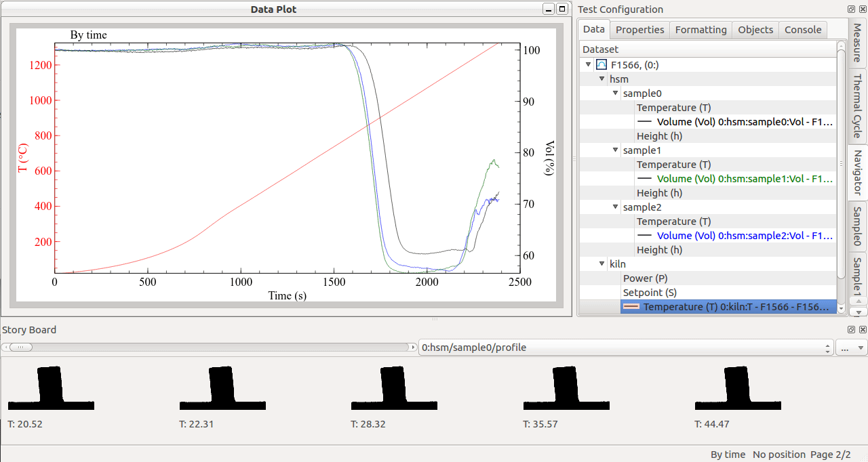
Task: Collapse the sample1 tree node
Action: [x=615, y=150]
